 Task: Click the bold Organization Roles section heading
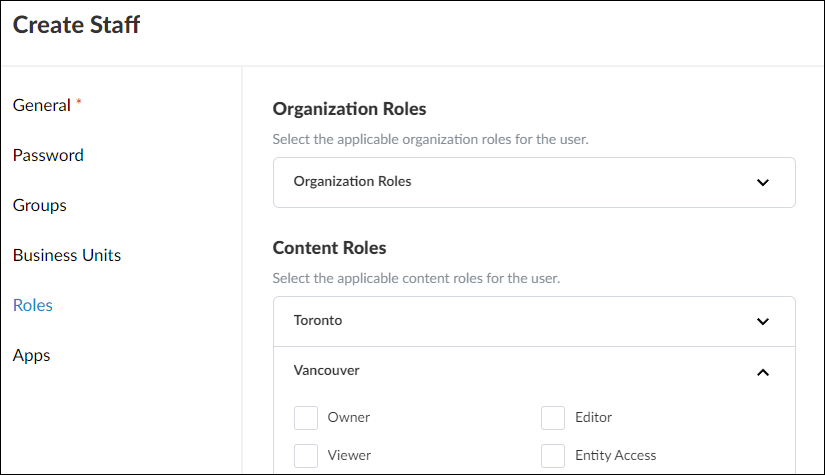coord(349,109)
